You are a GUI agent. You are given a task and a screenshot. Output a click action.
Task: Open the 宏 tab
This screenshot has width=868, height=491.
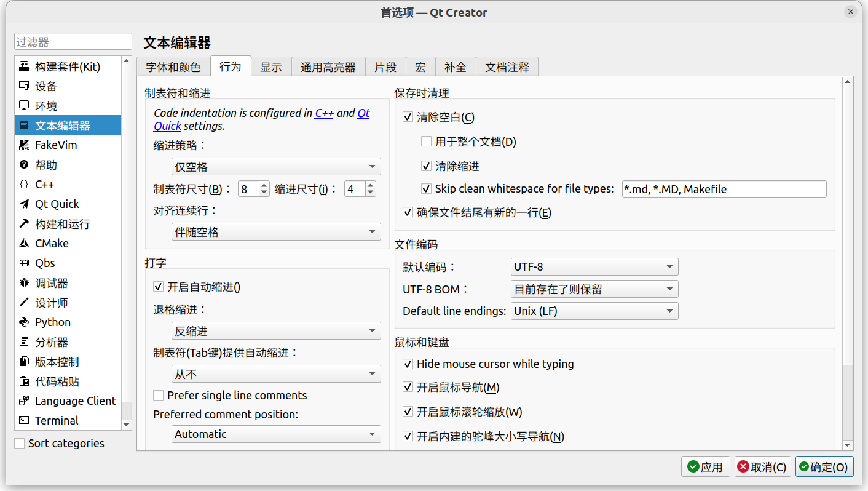pos(420,67)
